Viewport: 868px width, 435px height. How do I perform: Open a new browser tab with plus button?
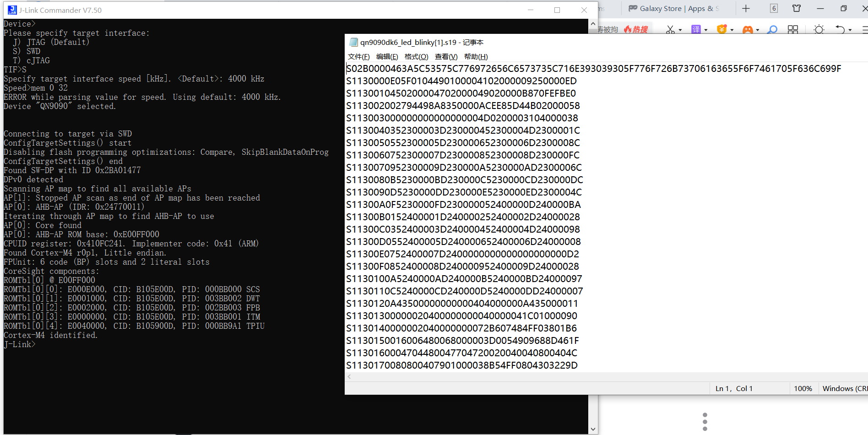pos(746,8)
